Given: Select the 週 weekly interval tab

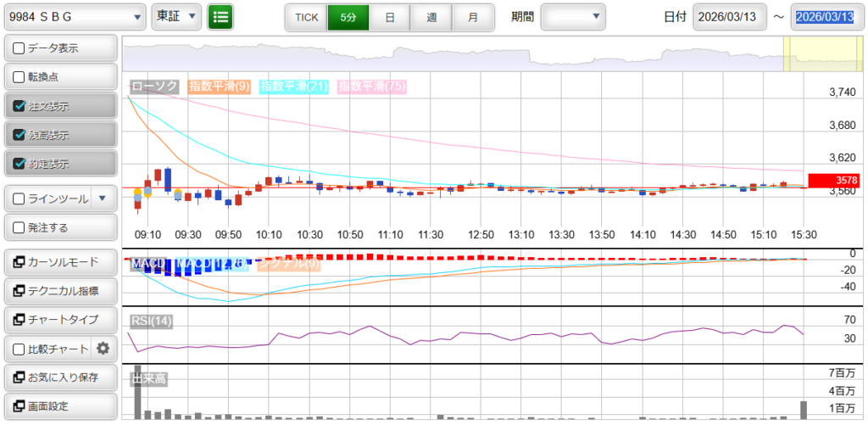Looking at the screenshot, I should click(431, 17).
